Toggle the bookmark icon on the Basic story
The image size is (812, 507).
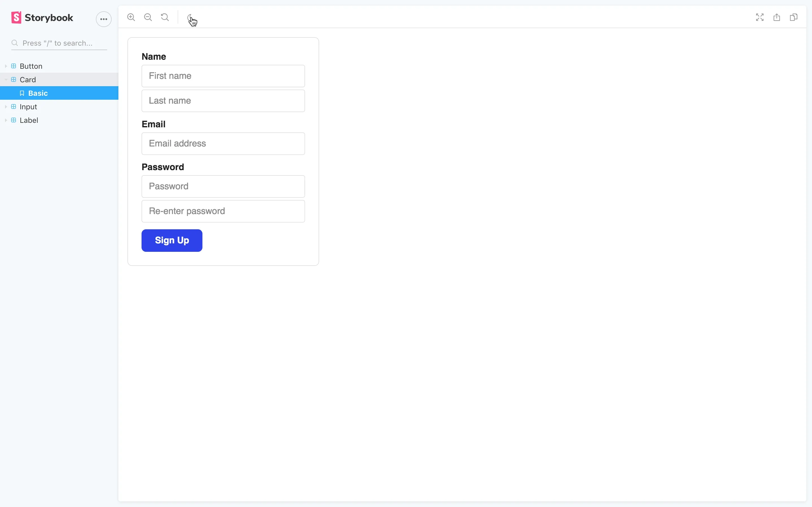point(22,93)
